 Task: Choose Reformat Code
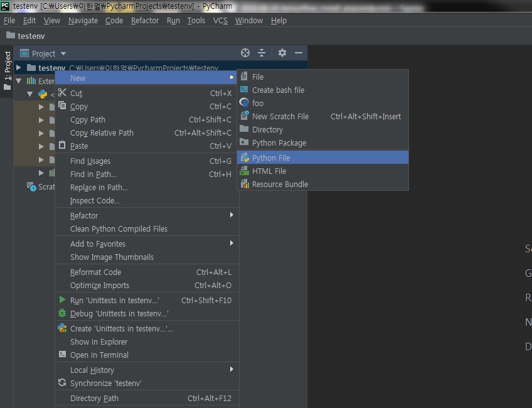[x=147, y=272]
